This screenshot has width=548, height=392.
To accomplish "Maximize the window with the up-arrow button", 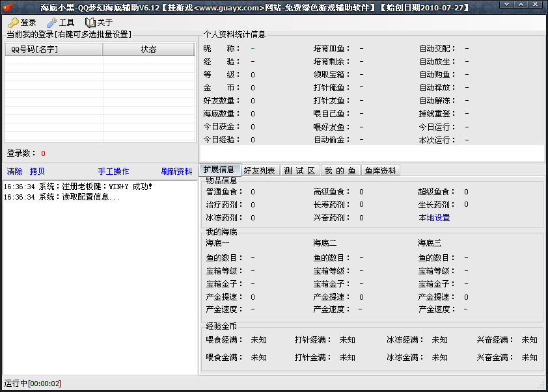I will (521, 4).
